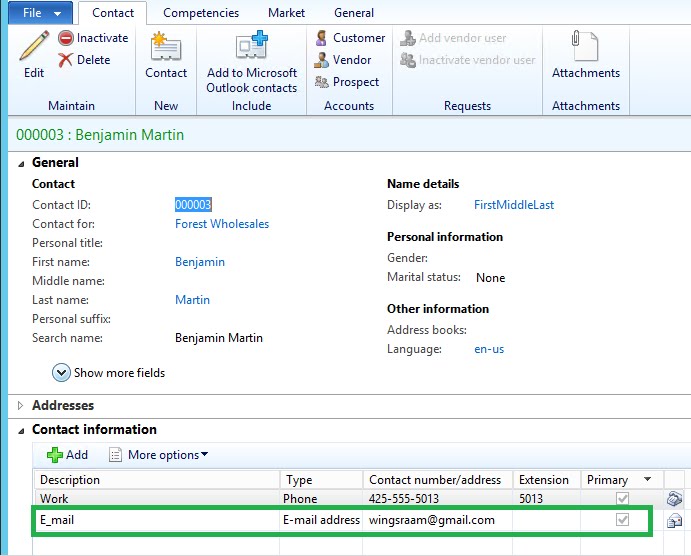Click the Last name value Martin
This screenshot has height=556, width=691.
pos(193,300)
